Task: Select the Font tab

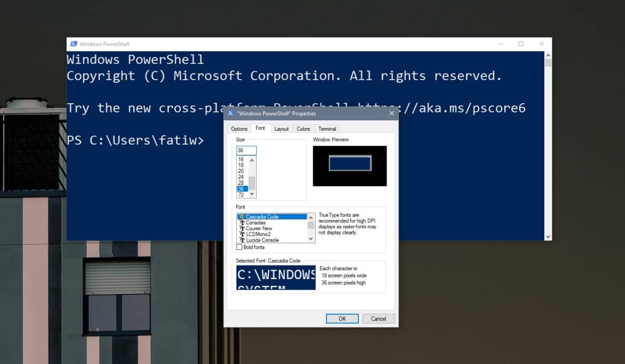Action: point(260,128)
